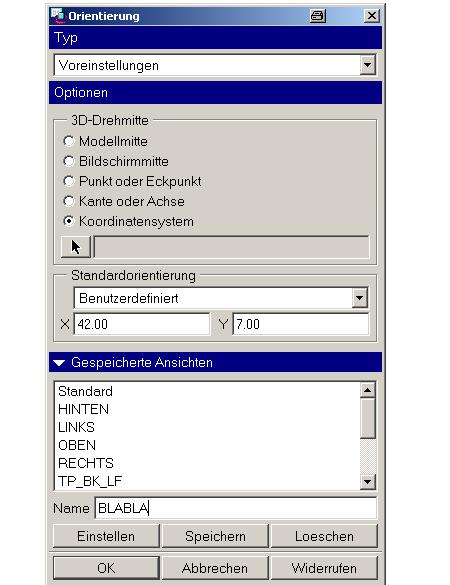The width and height of the screenshot is (450, 585).
Task: Click the Einstellen button
Action: pos(106,536)
